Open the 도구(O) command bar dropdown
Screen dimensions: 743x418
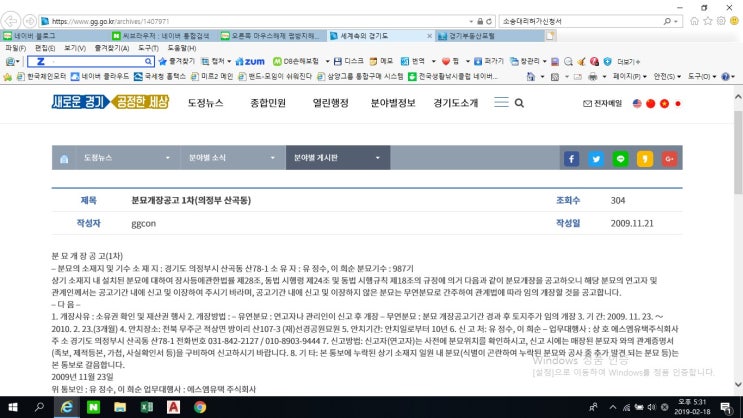[702, 76]
